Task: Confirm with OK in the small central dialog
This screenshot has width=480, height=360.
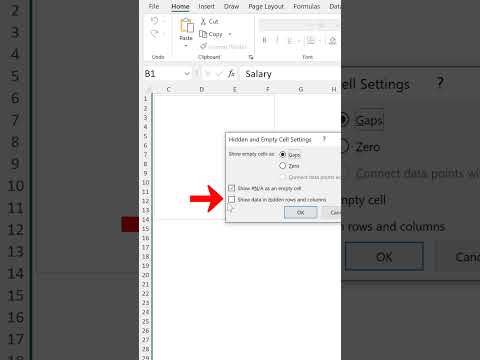Action: point(300,213)
